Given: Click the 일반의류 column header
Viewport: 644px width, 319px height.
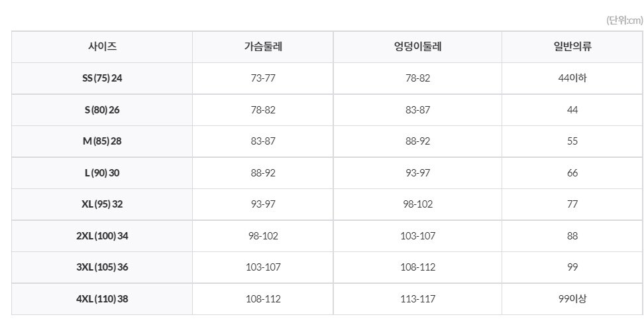Looking at the screenshot, I should point(572,47).
